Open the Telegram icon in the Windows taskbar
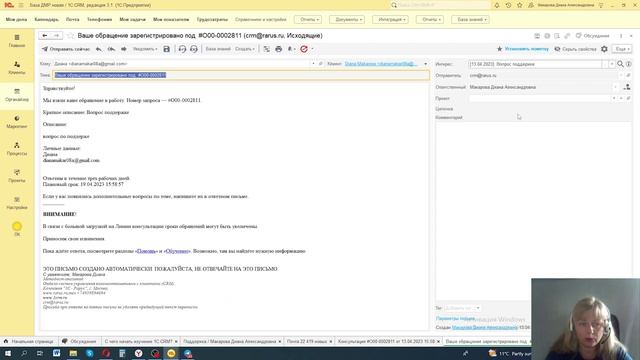The image size is (640, 360). (188, 353)
